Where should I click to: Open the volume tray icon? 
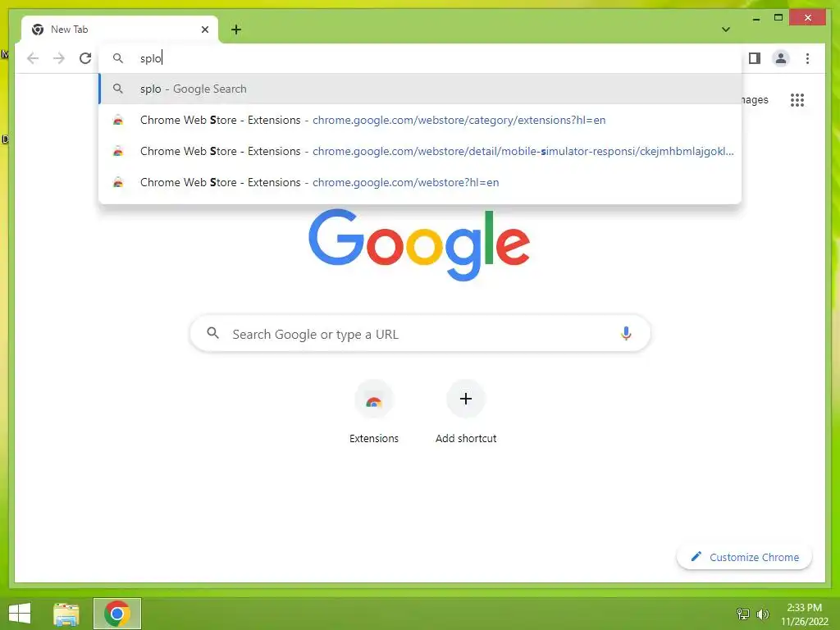pyautogui.click(x=762, y=614)
